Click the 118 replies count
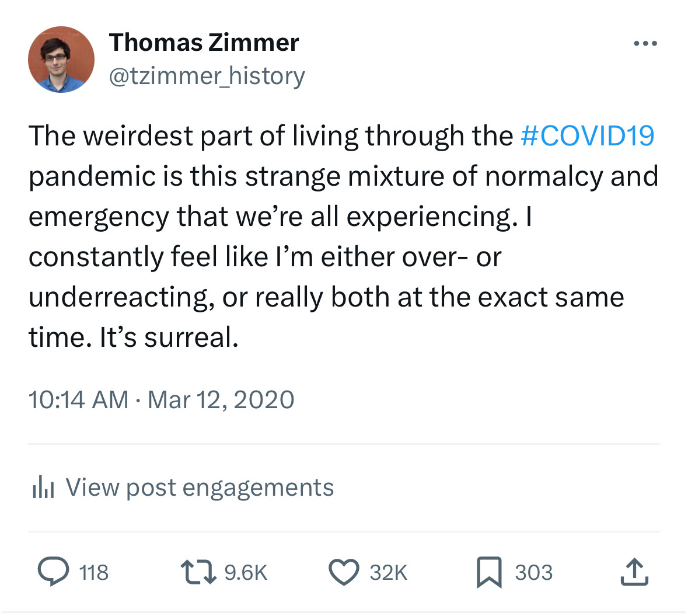Image resolution: width=688 pixels, height=616 pixels. [93, 573]
